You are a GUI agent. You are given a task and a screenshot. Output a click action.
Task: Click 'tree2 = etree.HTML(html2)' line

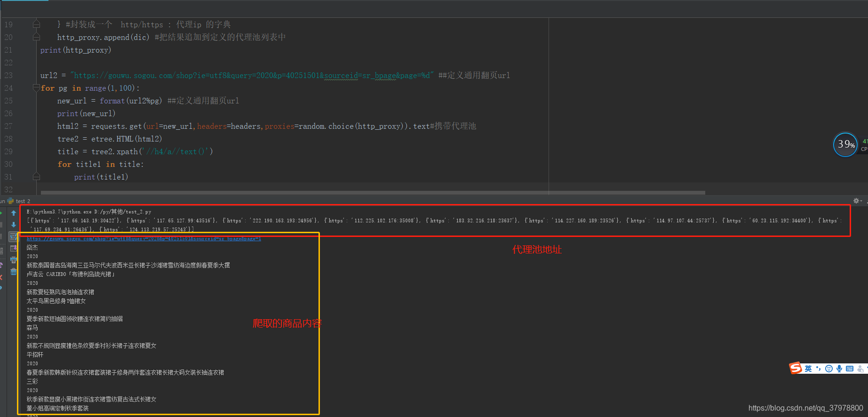[x=110, y=139]
